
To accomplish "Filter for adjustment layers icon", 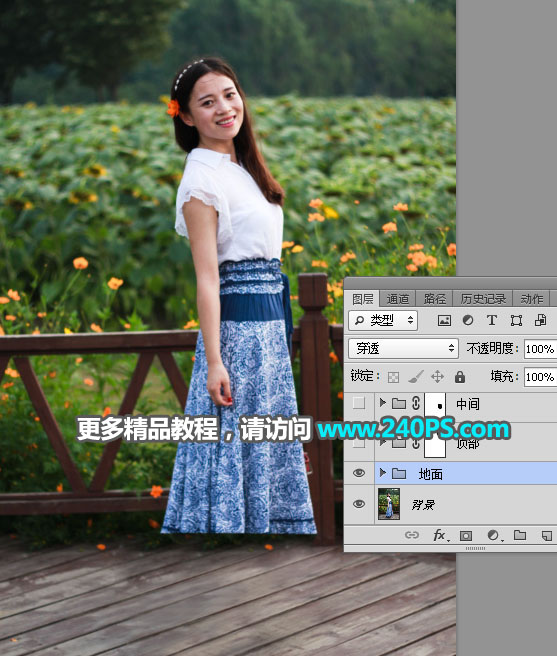I will [x=468, y=320].
